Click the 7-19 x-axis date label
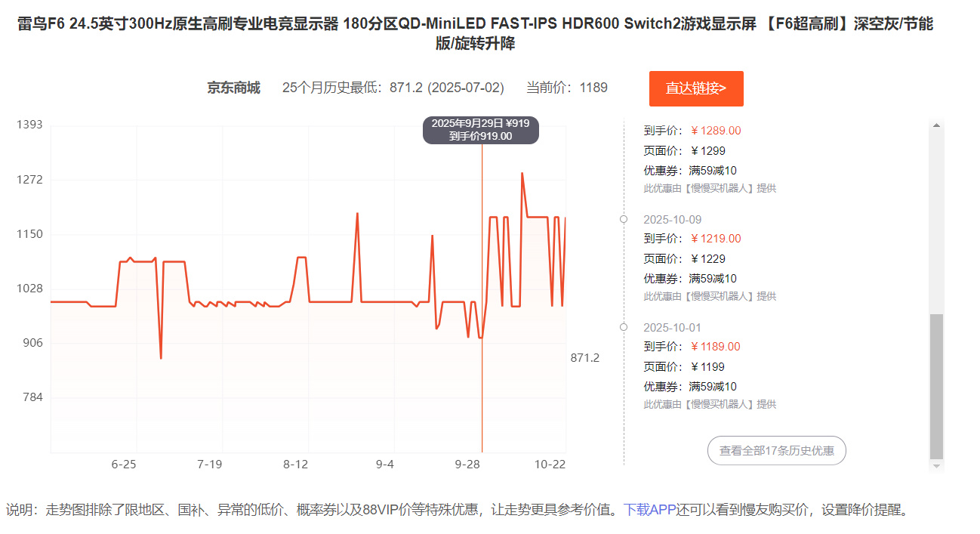Image resolution: width=980 pixels, height=534 pixels. point(209,464)
